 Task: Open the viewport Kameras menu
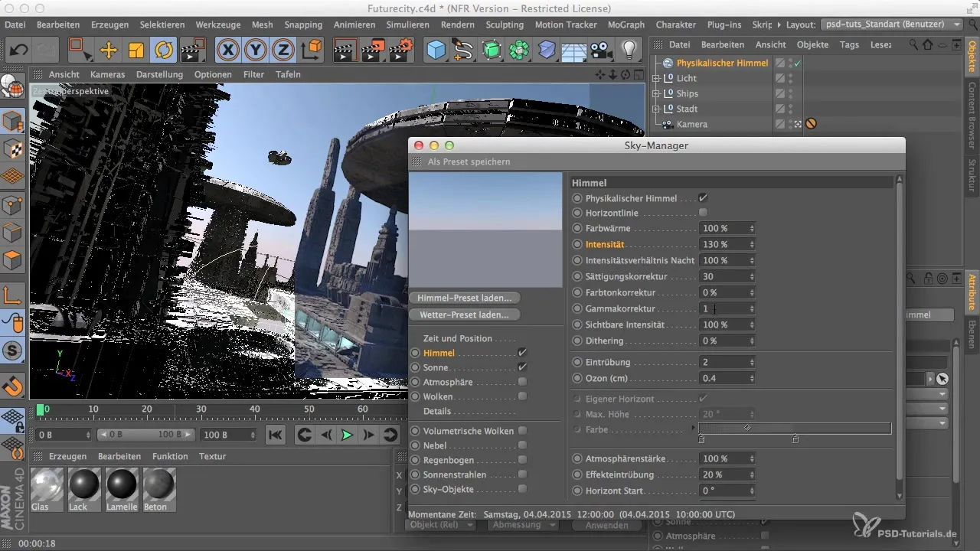(107, 74)
